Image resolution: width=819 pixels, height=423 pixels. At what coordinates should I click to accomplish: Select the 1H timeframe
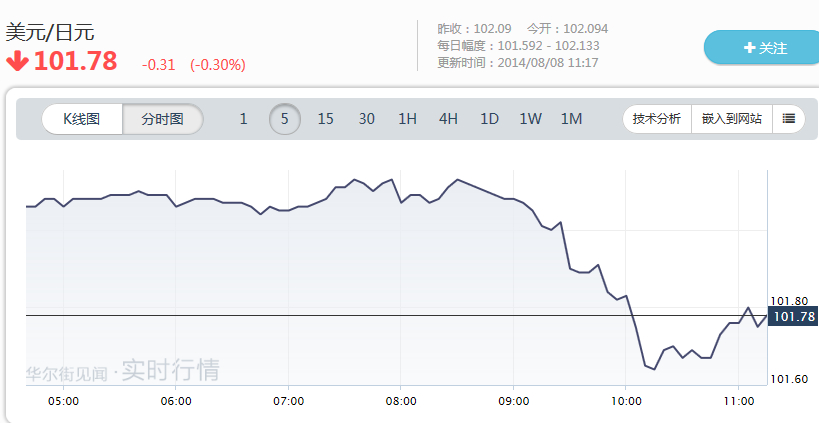407,119
